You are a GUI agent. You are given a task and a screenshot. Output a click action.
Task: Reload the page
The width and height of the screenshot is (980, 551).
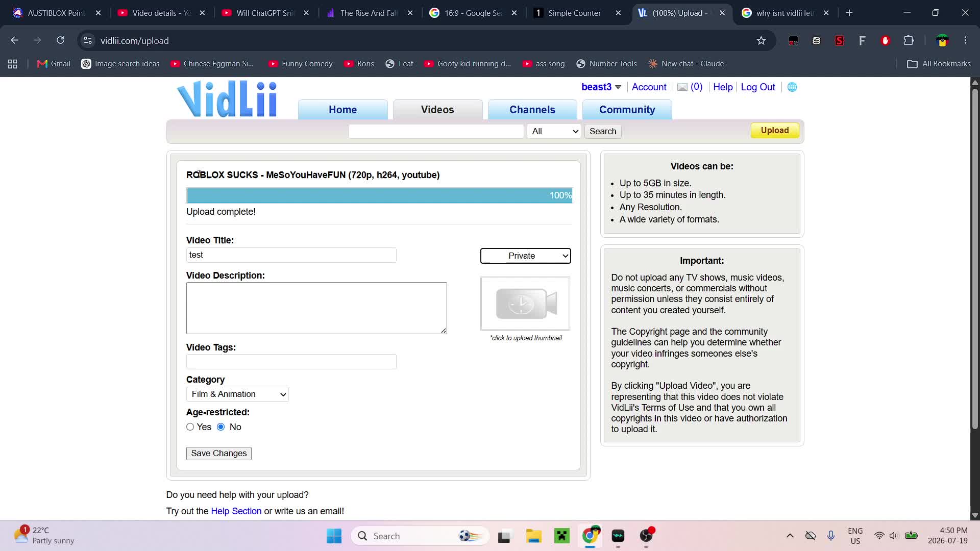(60, 40)
